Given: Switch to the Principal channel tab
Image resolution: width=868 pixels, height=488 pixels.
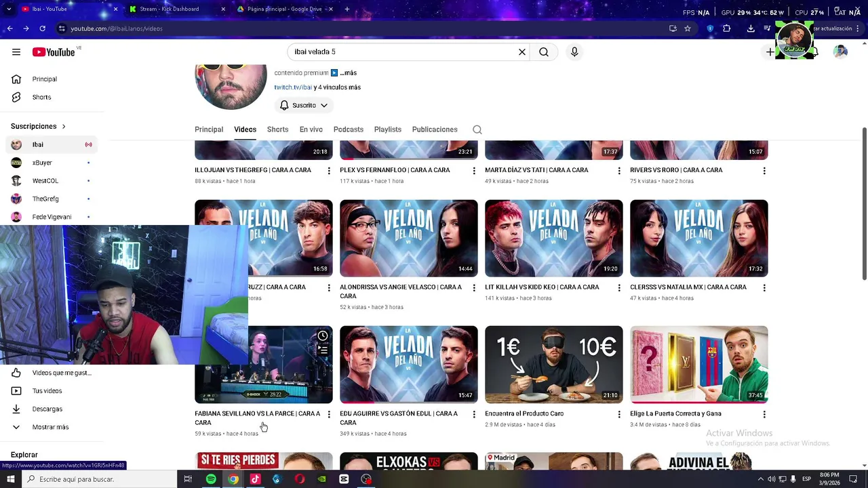Looking at the screenshot, I should pyautogui.click(x=209, y=129).
